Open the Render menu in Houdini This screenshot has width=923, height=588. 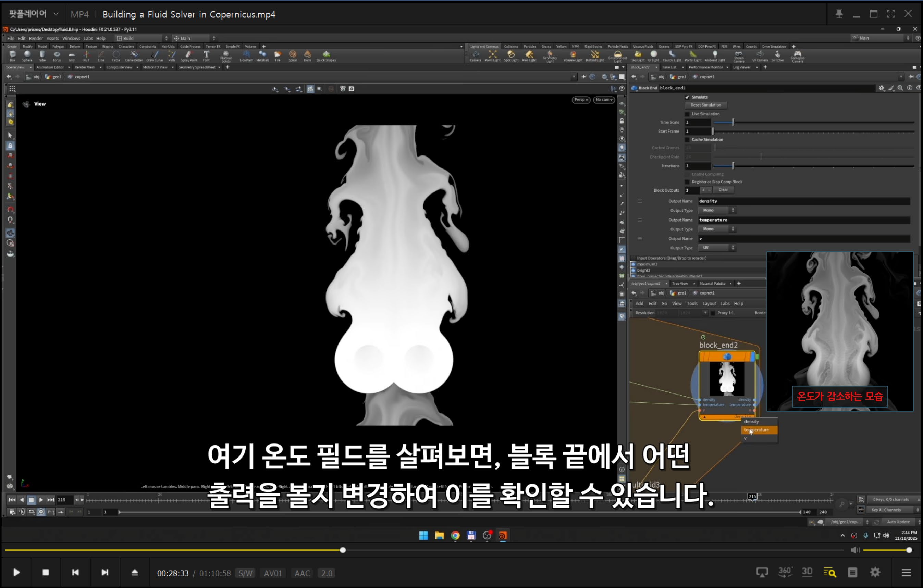pyautogui.click(x=36, y=38)
